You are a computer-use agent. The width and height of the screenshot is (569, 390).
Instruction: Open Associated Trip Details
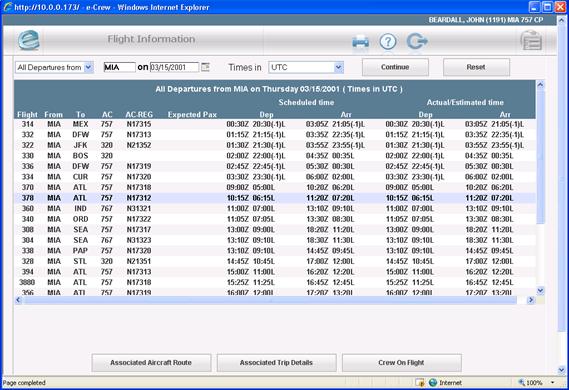pos(276,362)
